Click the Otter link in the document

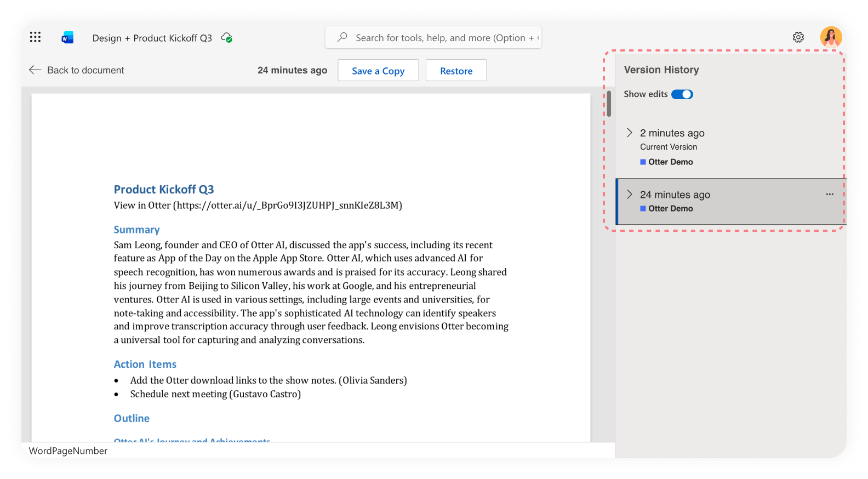(258, 205)
